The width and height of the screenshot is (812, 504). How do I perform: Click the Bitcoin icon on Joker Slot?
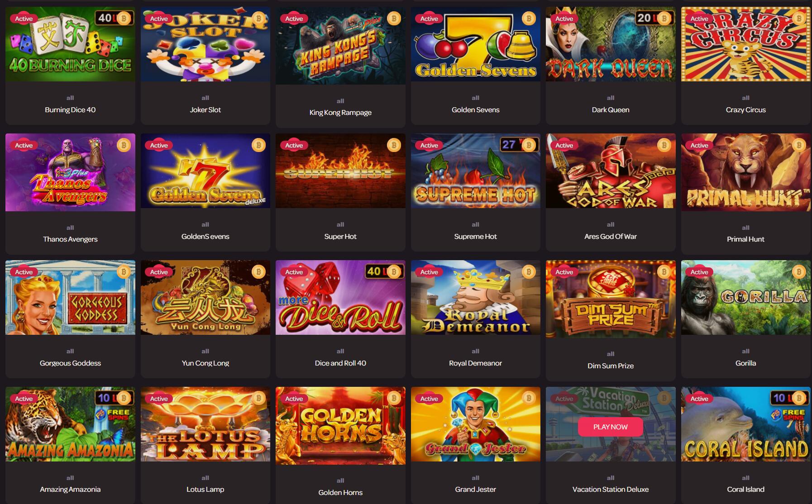[x=258, y=18]
